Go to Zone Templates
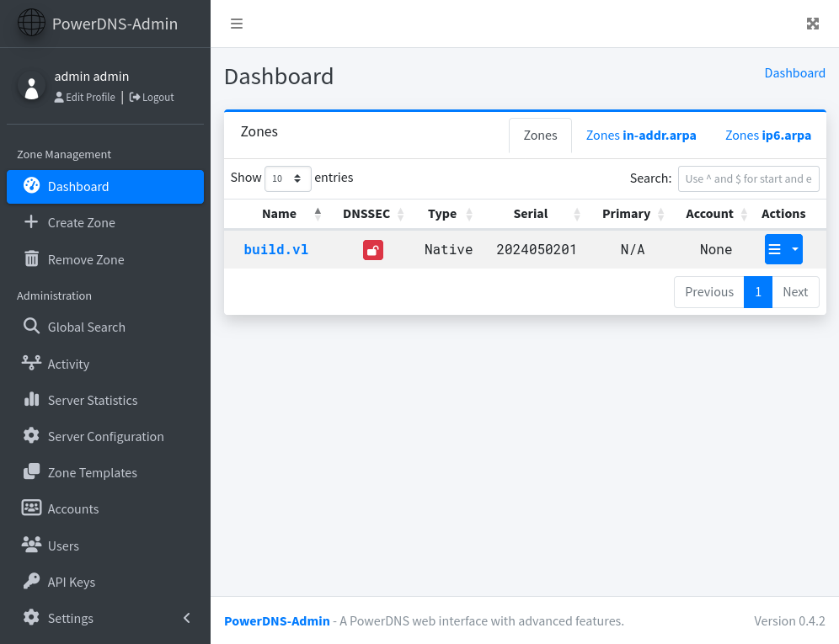Screen dimensions: 839x644 [x=92, y=473]
